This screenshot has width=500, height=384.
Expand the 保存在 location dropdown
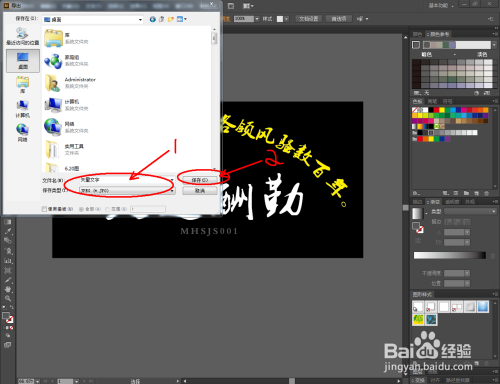pyautogui.click(x=140, y=20)
